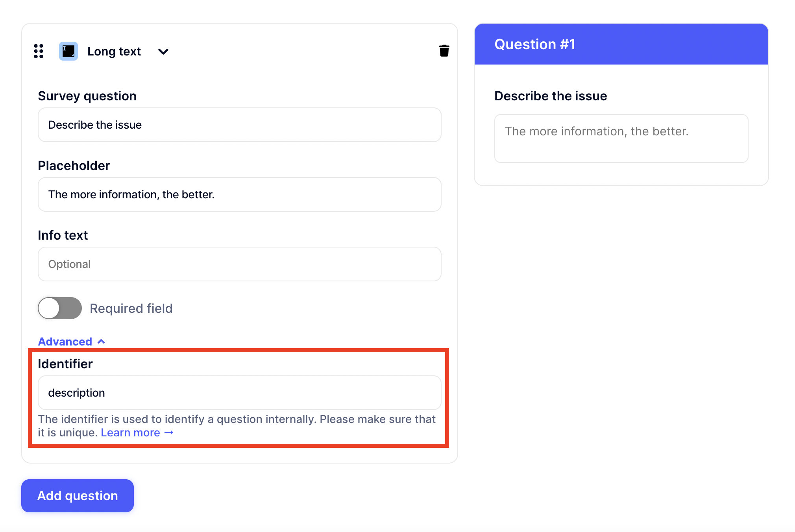Open the question type dropdown

pyautogui.click(x=163, y=52)
